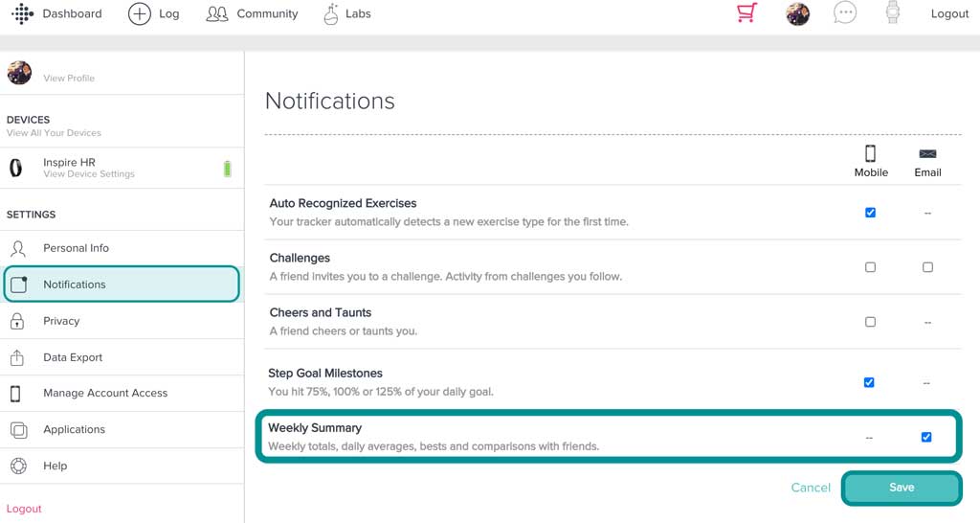The width and height of the screenshot is (980, 523).
Task: Click the Community people icon
Action: pyautogui.click(x=217, y=13)
